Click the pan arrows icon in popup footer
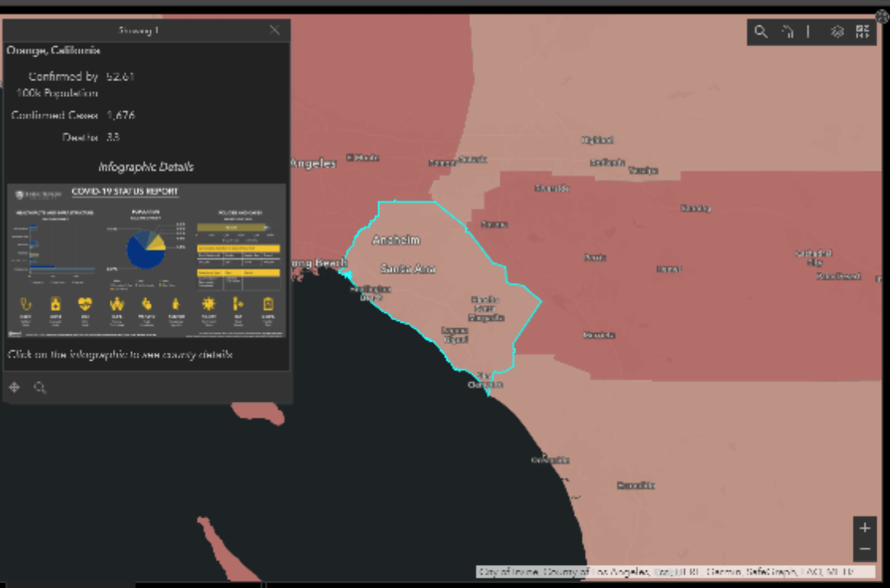890x588 pixels. point(14,388)
